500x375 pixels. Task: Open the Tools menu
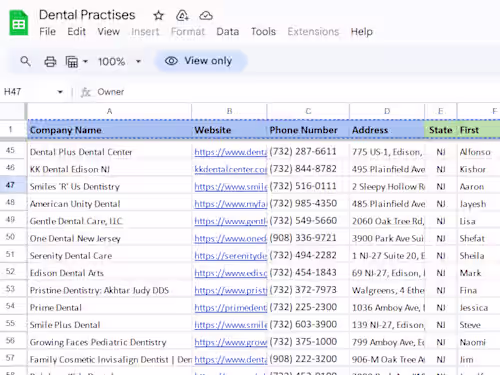coord(263,32)
